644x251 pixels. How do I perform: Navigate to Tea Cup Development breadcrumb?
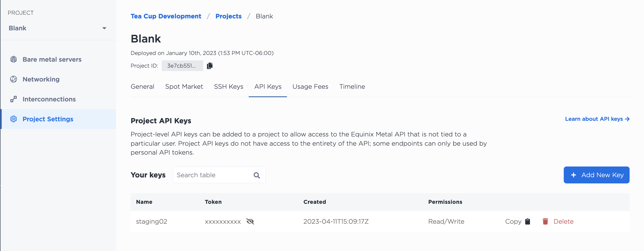166,16
